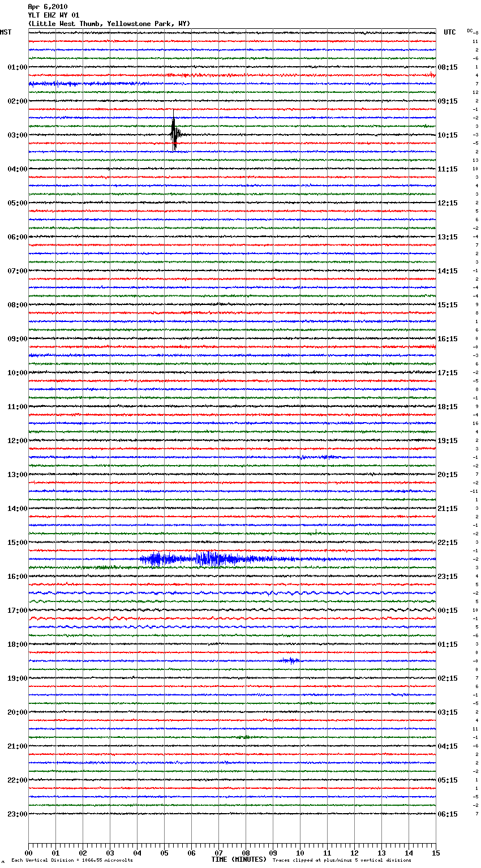This screenshot has height=868, width=481.
Task: Click the '10:15' UTC time label
Action: coord(448,135)
